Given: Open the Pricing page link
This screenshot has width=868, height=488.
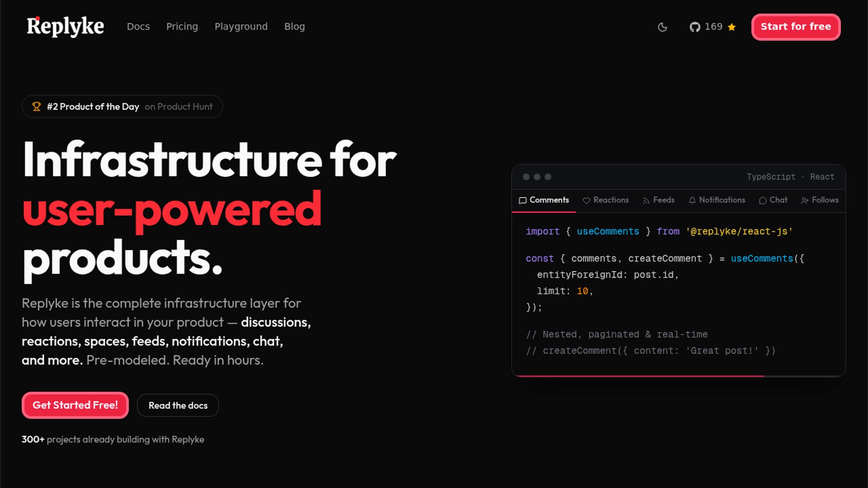Looking at the screenshot, I should [x=182, y=27].
